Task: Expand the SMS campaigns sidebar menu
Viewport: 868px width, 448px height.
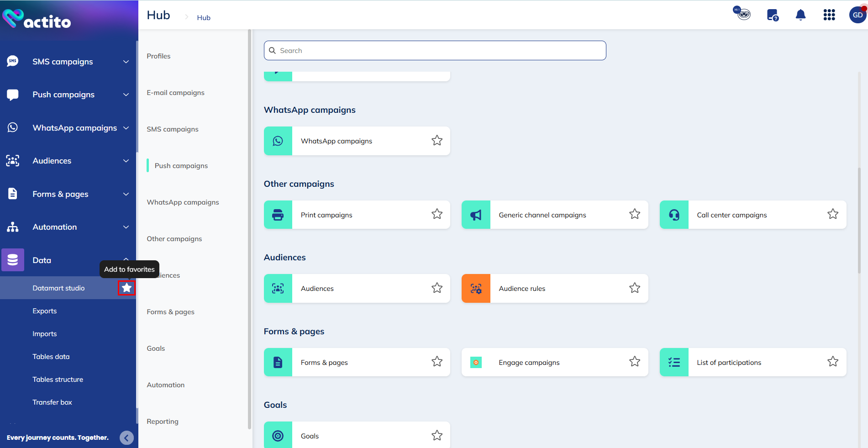Action: tap(126, 62)
